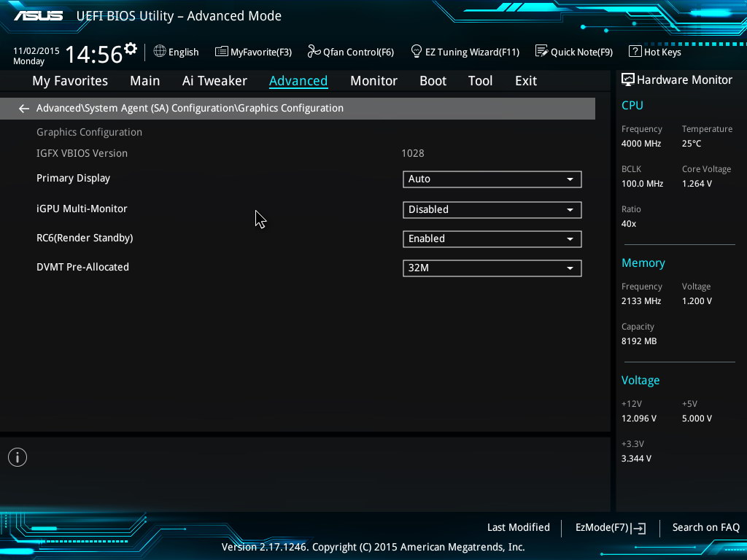Click the ASUS logo
Viewport: 747px width, 560px height.
coord(38,16)
